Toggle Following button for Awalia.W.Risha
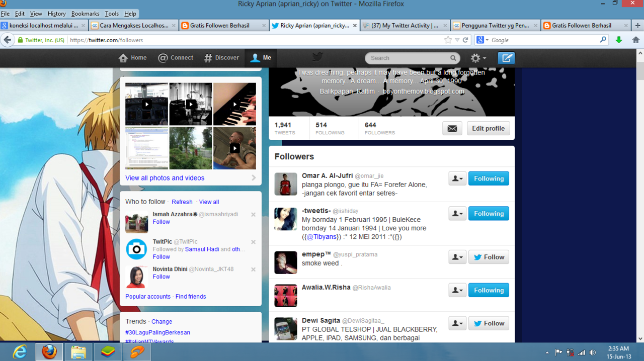The width and height of the screenshot is (644, 361). point(489,290)
